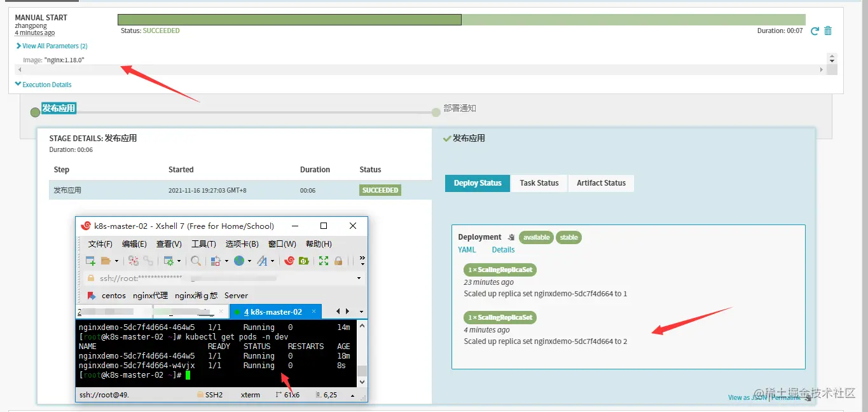Click the magnifier Find icon in Xshell toolbar
868x412 pixels.
196,261
